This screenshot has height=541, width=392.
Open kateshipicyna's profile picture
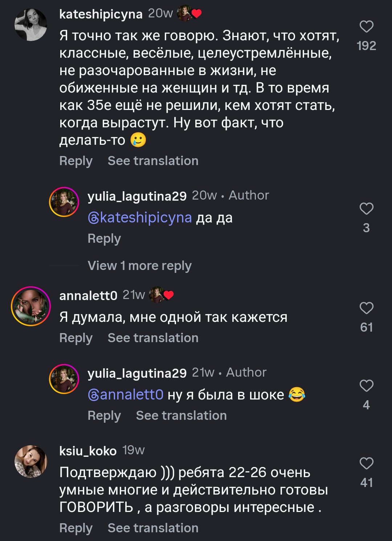coord(31,25)
